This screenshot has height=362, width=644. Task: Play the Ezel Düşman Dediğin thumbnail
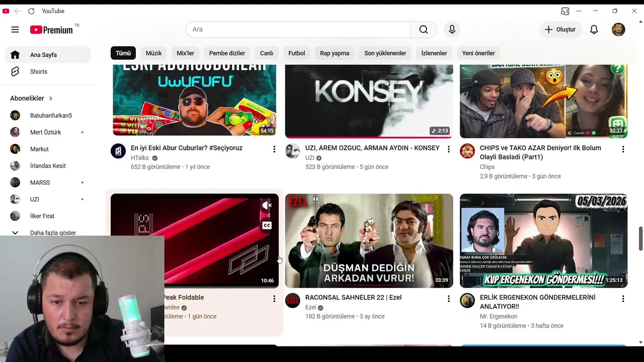[x=369, y=241]
